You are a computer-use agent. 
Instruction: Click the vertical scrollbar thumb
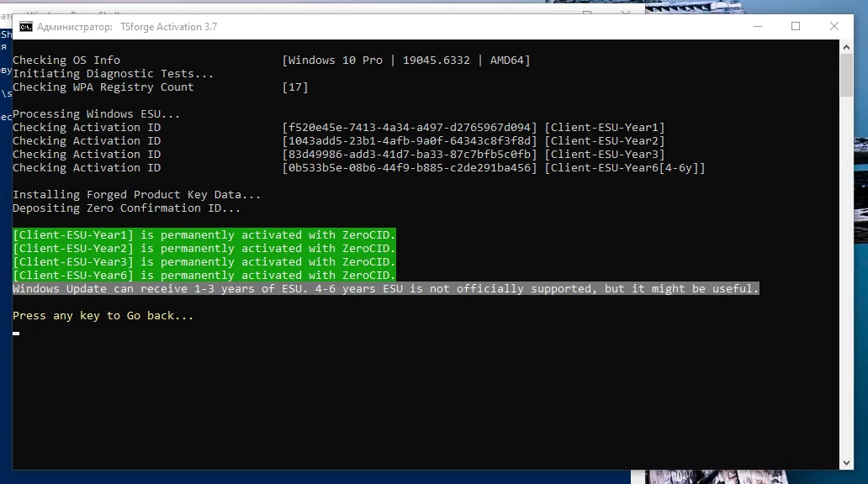pyautogui.click(x=846, y=76)
